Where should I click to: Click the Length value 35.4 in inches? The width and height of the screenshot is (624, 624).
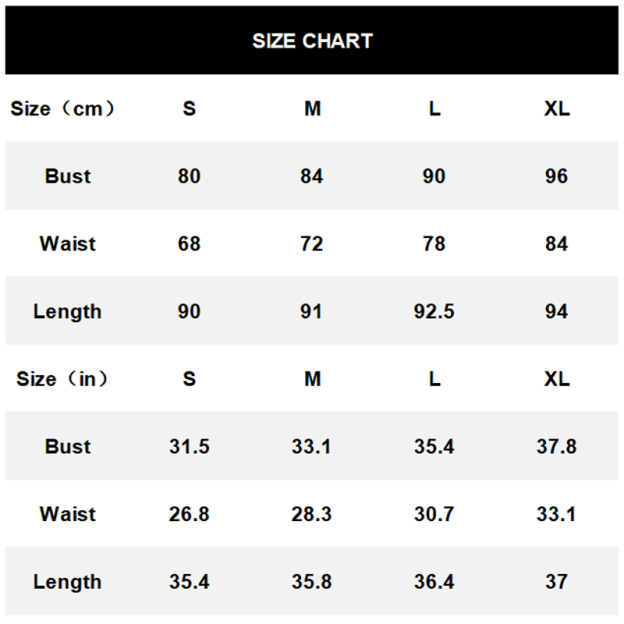tap(189, 581)
